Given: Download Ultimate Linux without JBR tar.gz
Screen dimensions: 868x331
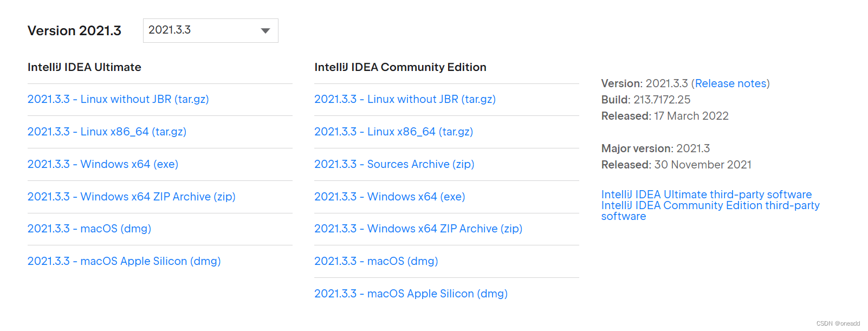Looking at the screenshot, I should tap(118, 99).
